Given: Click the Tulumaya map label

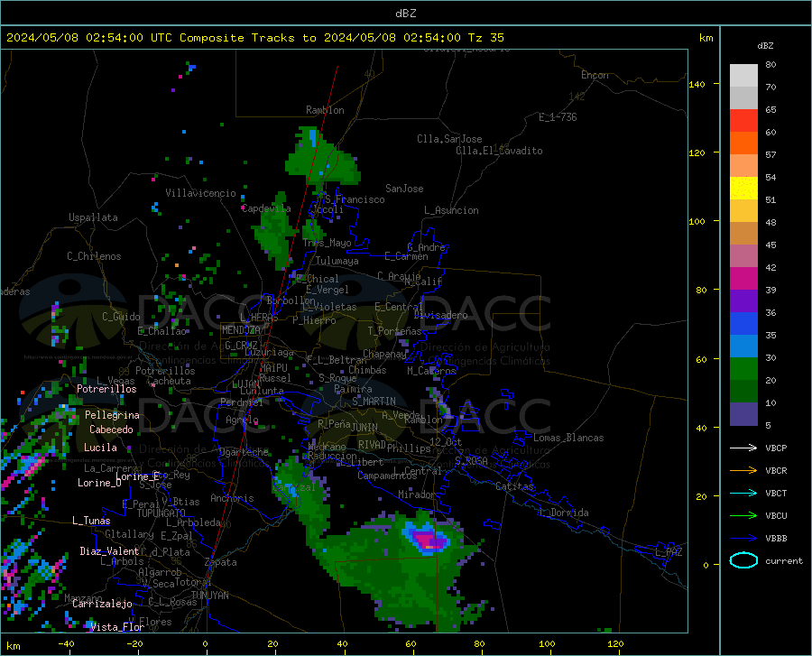Looking at the screenshot, I should pos(337,261).
